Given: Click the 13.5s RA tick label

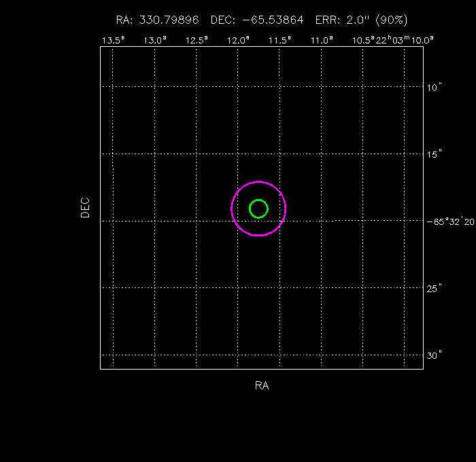Looking at the screenshot, I should click(x=113, y=40).
